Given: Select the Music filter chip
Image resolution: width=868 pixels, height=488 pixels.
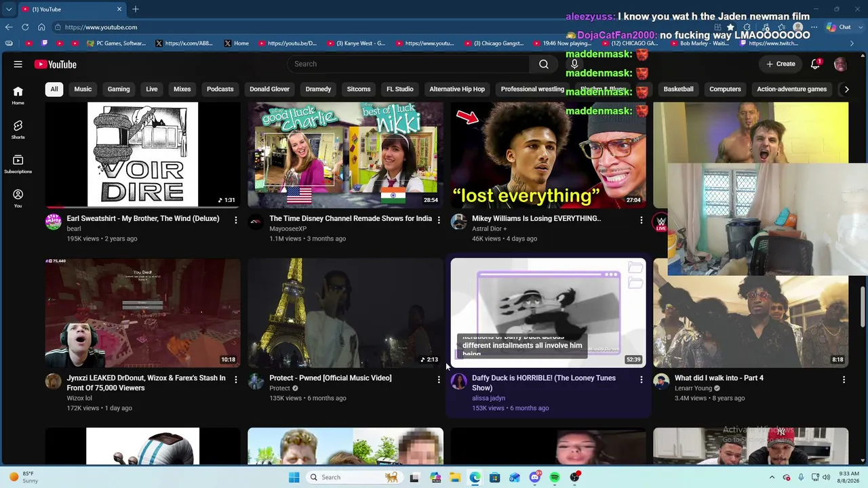Looking at the screenshot, I should tap(83, 89).
